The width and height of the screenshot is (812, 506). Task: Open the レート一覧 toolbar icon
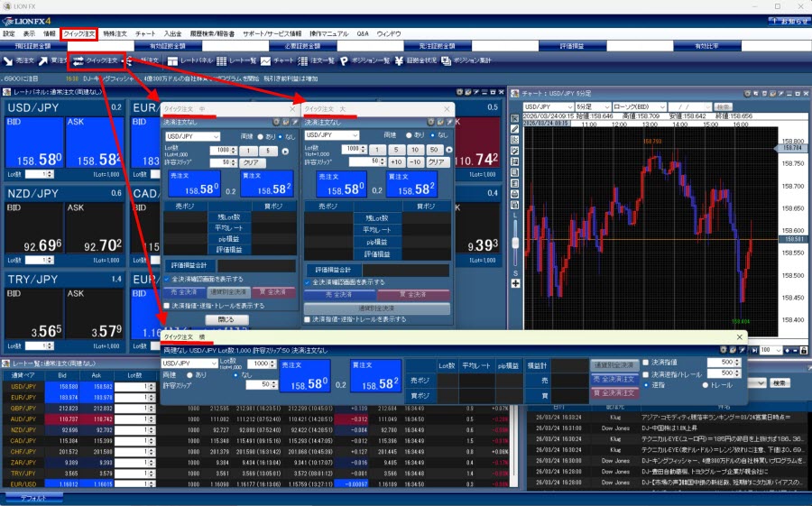pyautogui.click(x=222, y=60)
